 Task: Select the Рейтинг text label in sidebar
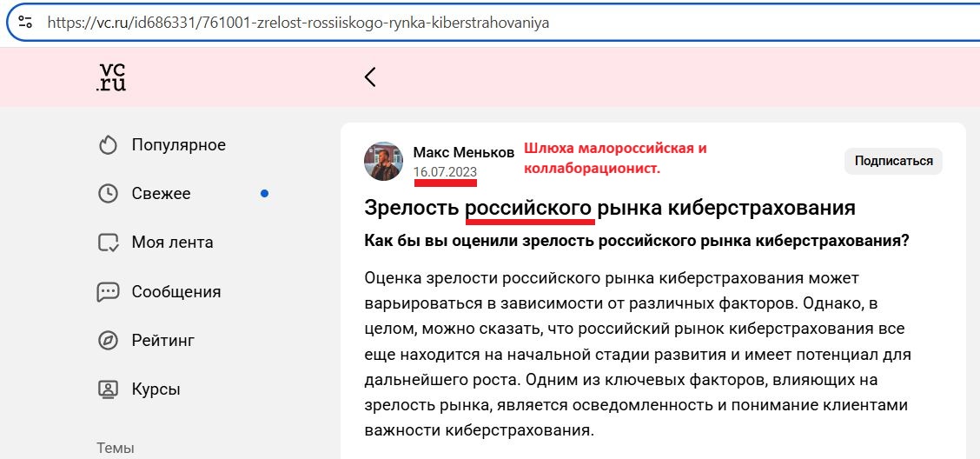coord(162,340)
